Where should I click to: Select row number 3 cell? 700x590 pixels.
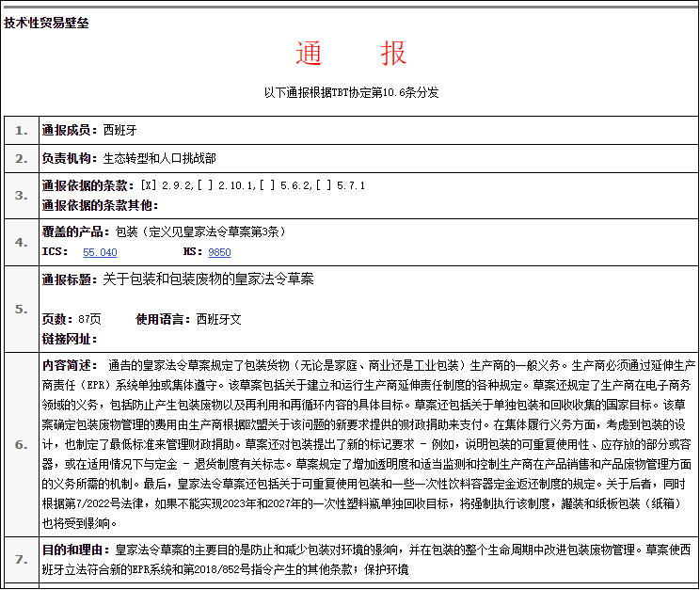pyautogui.click(x=21, y=195)
